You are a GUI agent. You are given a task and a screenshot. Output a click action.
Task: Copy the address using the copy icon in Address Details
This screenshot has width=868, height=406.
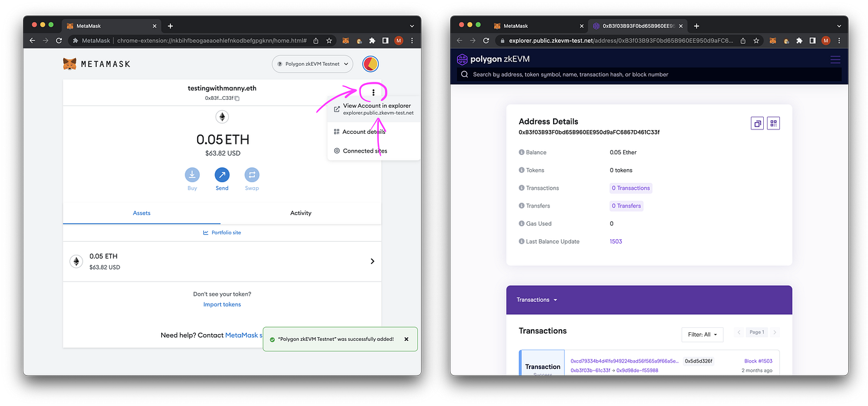click(757, 123)
